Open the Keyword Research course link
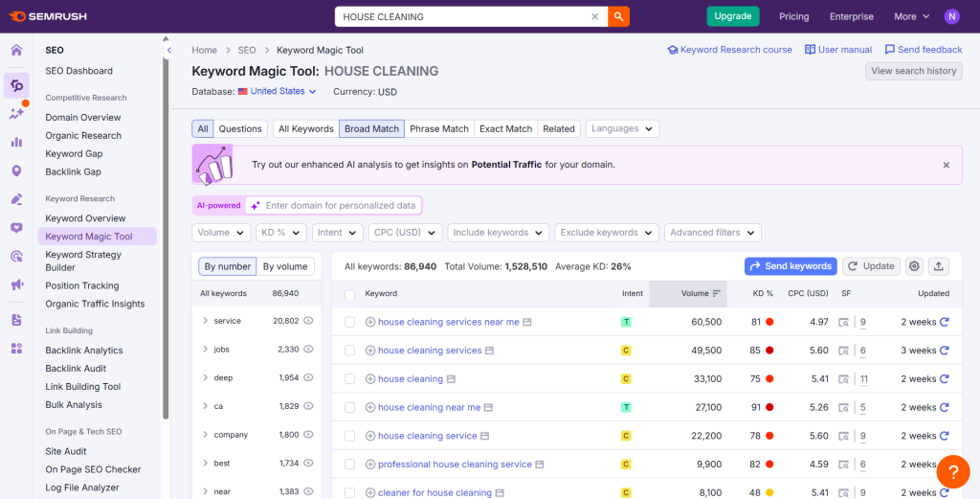The height and width of the screenshot is (499, 980). (729, 50)
